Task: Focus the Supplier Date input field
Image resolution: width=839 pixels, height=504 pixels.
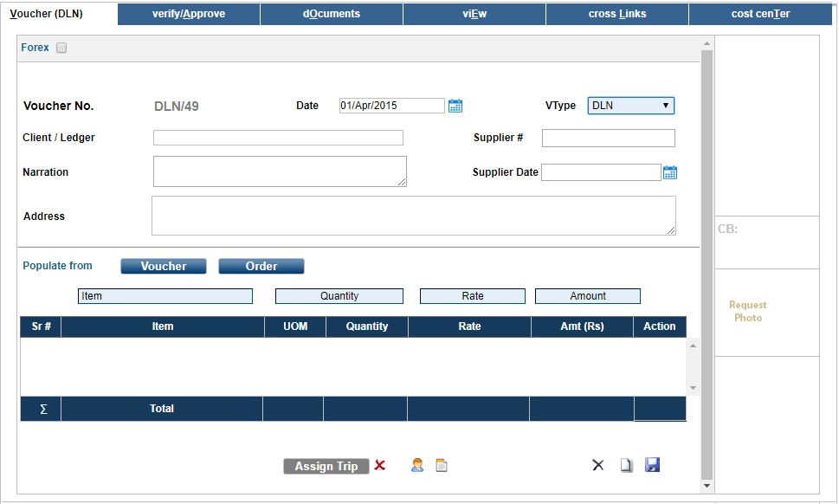Action: click(x=601, y=172)
